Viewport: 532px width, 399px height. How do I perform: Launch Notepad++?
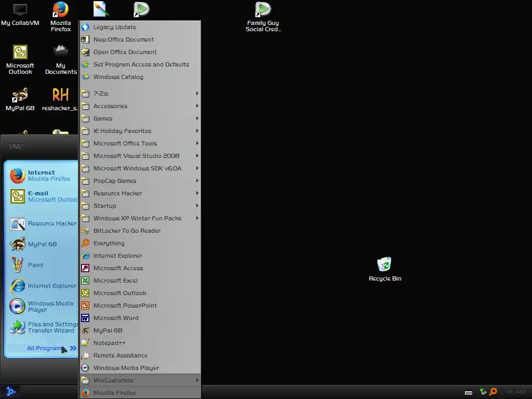point(140,343)
